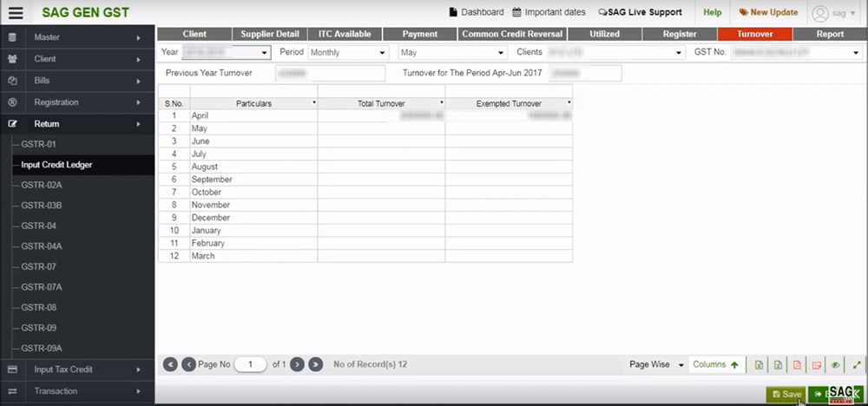The height and width of the screenshot is (406, 868).
Task: Click the Save button
Action: click(786, 394)
